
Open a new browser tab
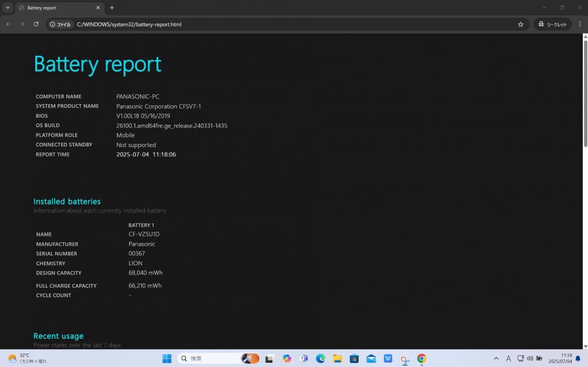tap(112, 8)
